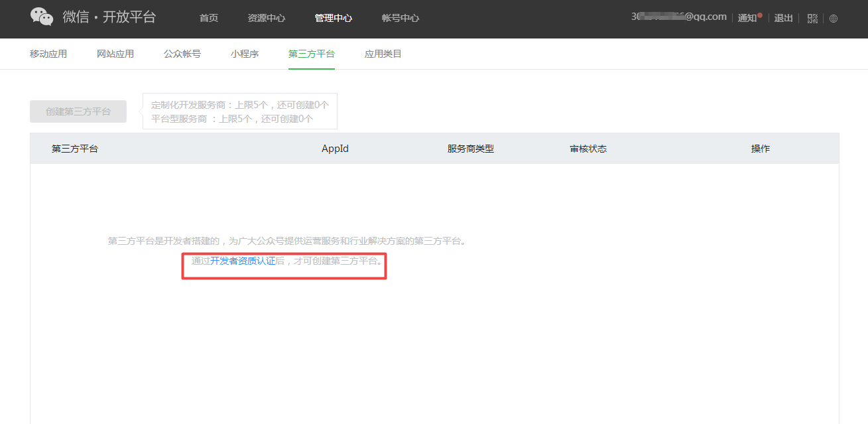Screen dimensions: 868x424
Task: Select the 小程序 tab
Action: [x=245, y=54]
